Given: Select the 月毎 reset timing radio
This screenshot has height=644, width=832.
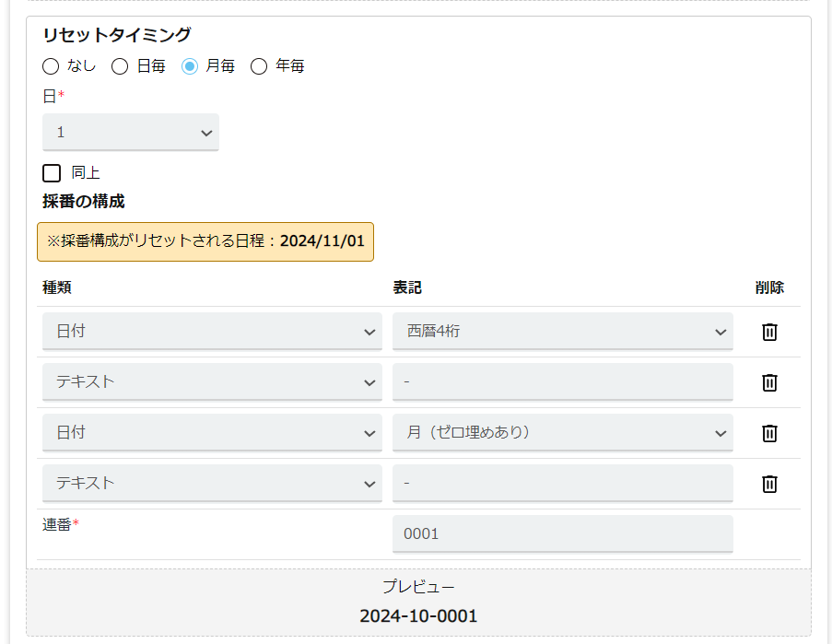Looking at the screenshot, I should tap(190, 66).
